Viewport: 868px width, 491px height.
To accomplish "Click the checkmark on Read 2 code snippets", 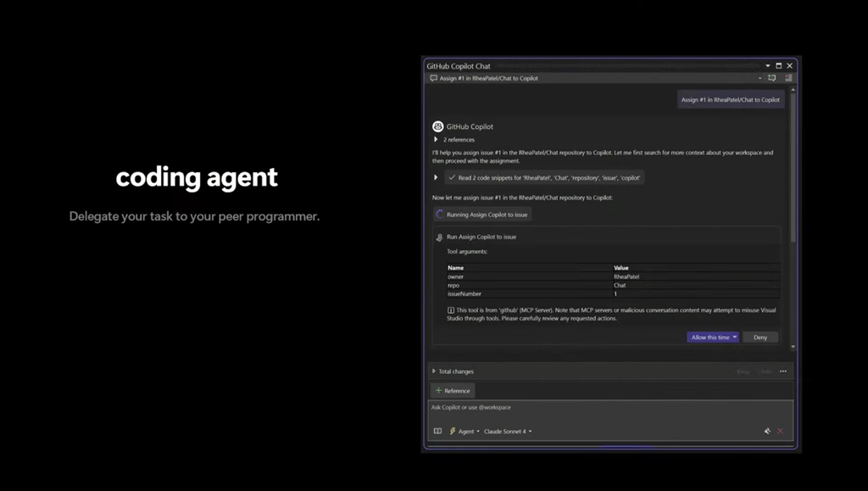I will pyautogui.click(x=452, y=178).
